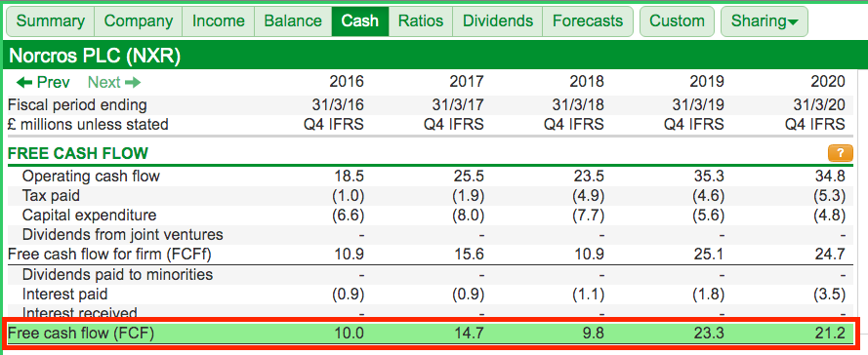Click the Next link text
This screenshot has height=355, width=868.
(x=104, y=82)
